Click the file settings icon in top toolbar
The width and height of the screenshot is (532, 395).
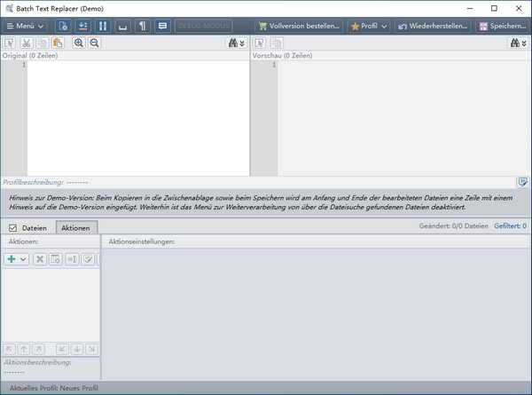62,27
